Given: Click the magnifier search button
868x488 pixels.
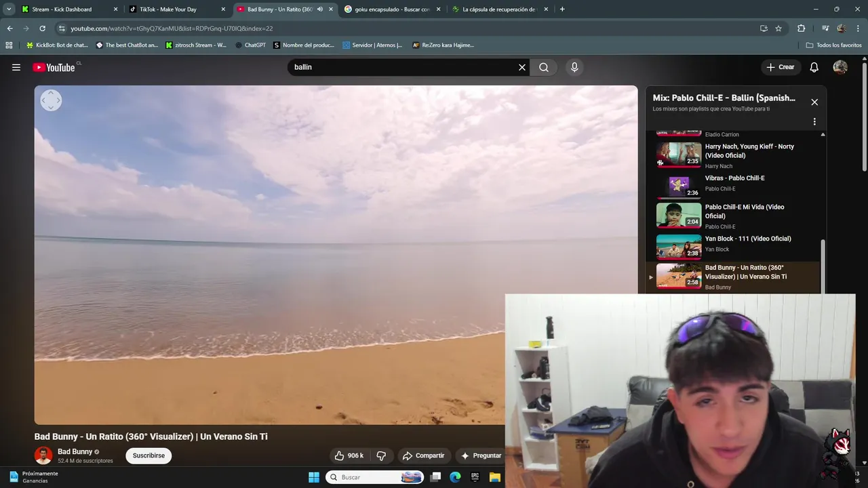Looking at the screenshot, I should 544,67.
